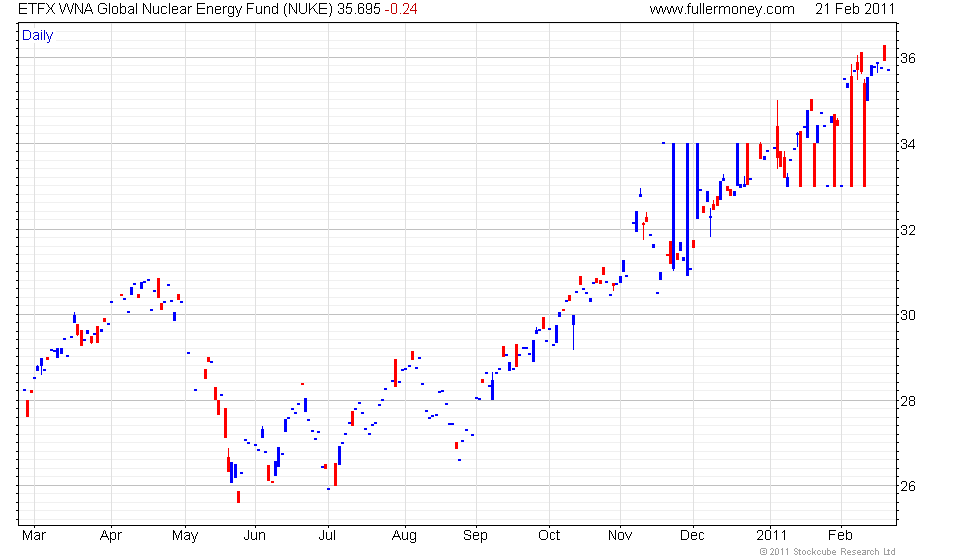Click the Nov label on the time axis
Viewport: 980px width, 560px height.
(x=620, y=534)
